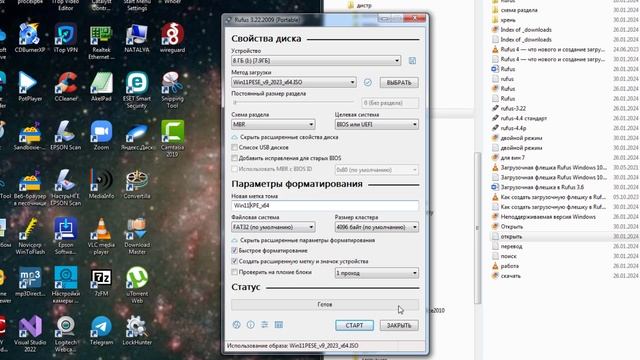
Task: Click the Готов status progress bar
Action: [325, 304]
